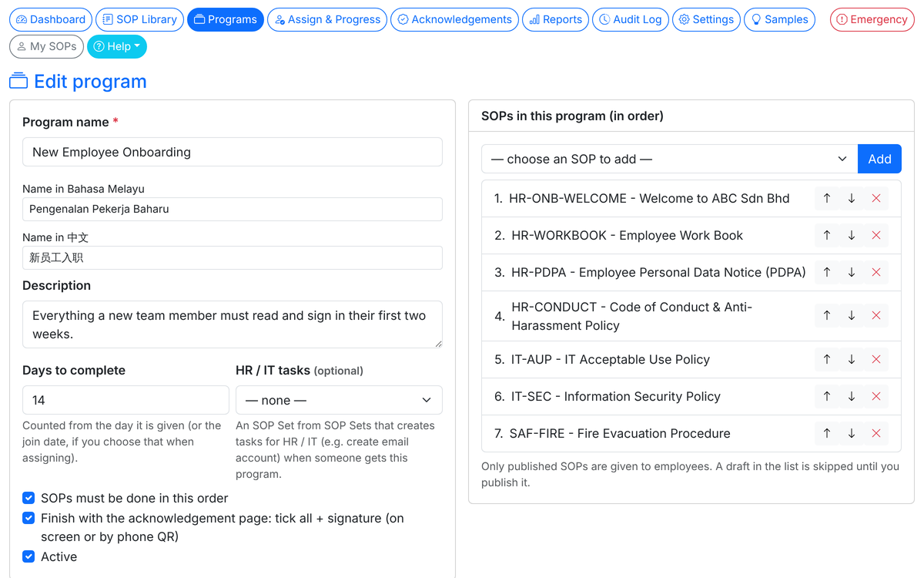Select 'HR-ONB-WELCOME - Welcome to ABC Sdn Bhd' text
Screen dimensions: 924x578
point(649,199)
